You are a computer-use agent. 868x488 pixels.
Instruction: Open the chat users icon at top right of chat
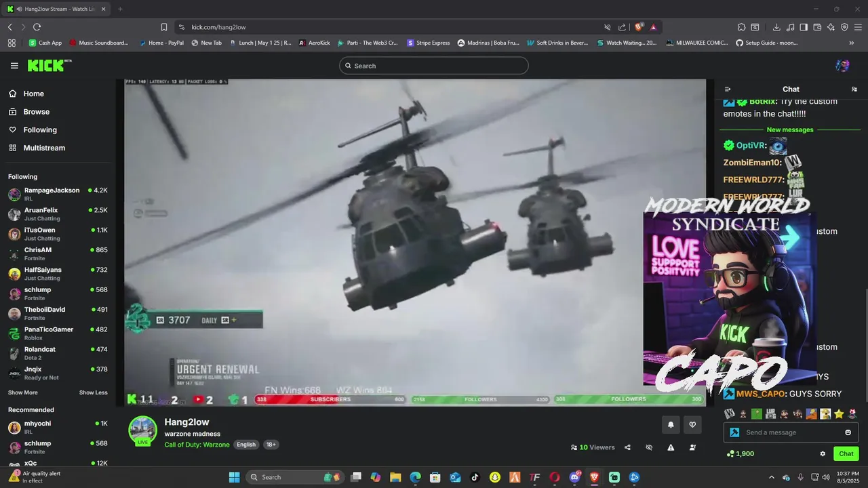click(854, 89)
